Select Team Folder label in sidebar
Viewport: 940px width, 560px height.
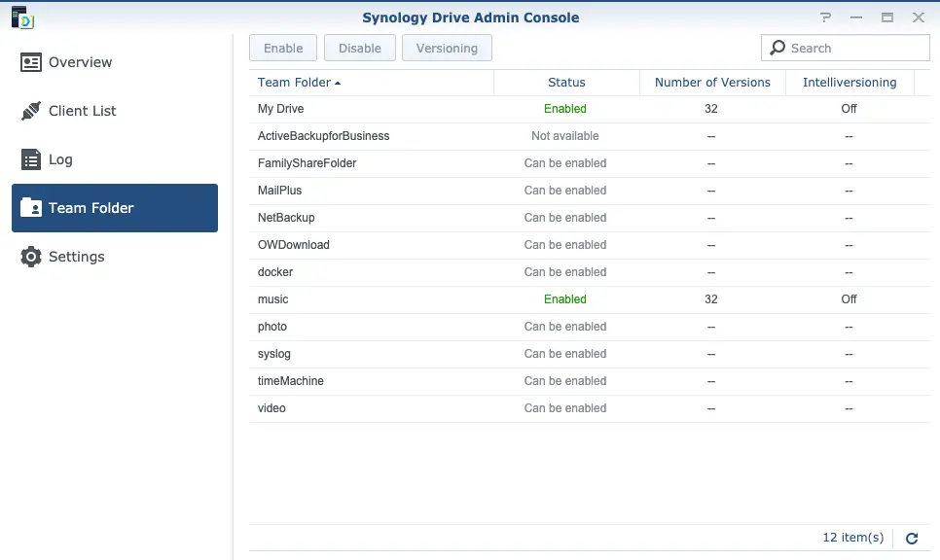[91, 208]
